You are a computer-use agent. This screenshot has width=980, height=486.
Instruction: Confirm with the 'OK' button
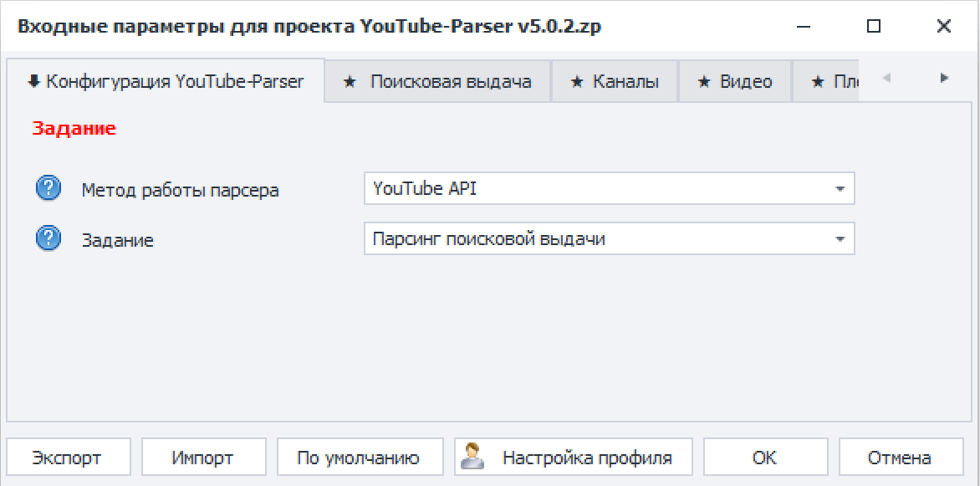click(x=765, y=458)
